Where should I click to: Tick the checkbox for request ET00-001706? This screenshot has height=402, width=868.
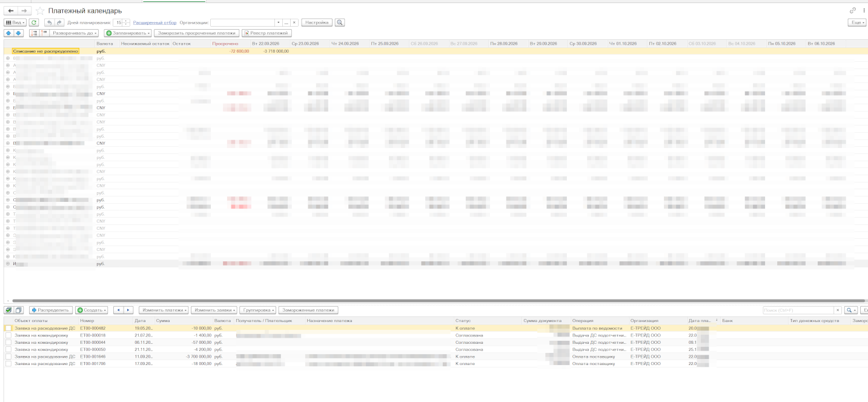click(x=8, y=364)
